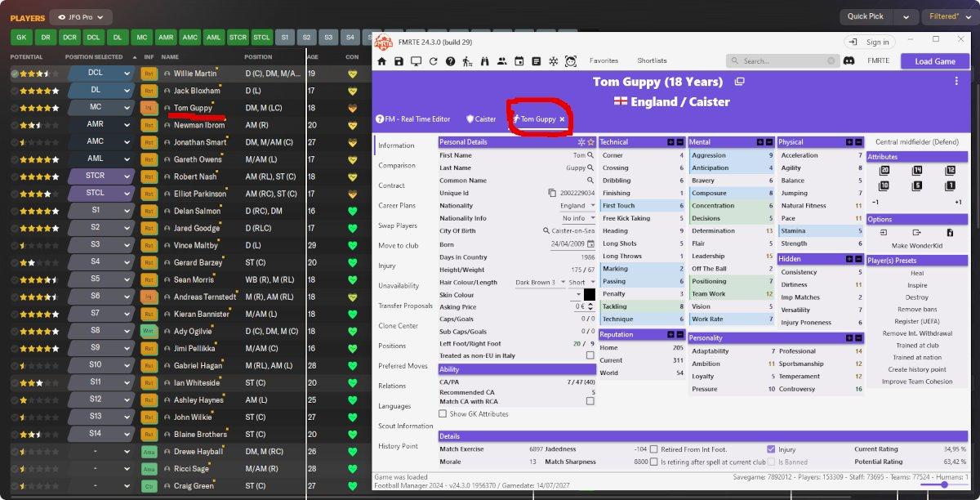
Task: Click the Home icon in the FMRTE toolbar
Action: click(381, 60)
